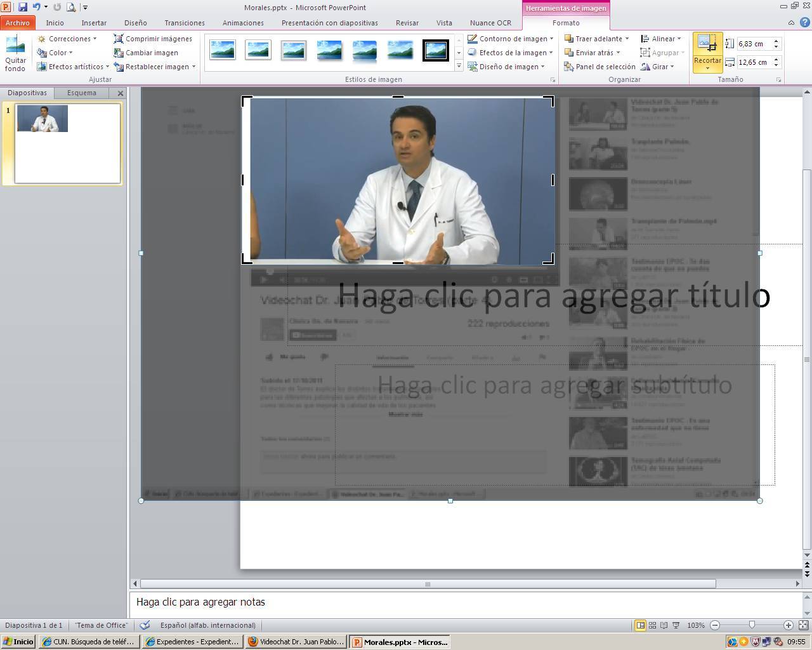The height and width of the screenshot is (650, 812).
Task: Click the height field showing 6,83 cm
Action: click(x=754, y=44)
